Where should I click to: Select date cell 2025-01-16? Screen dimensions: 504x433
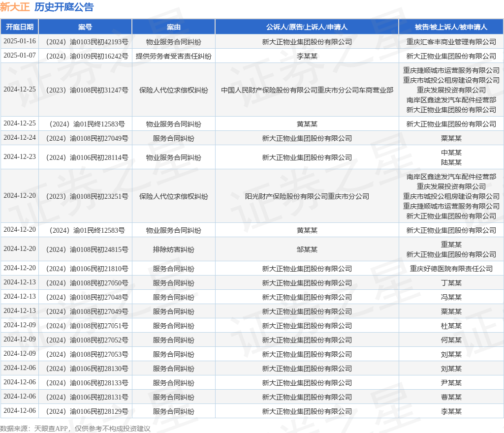[x=20, y=41]
